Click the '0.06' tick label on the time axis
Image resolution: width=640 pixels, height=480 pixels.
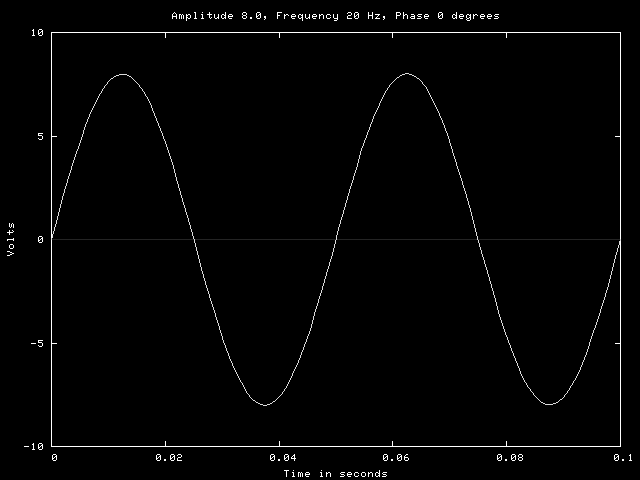(x=394, y=458)
